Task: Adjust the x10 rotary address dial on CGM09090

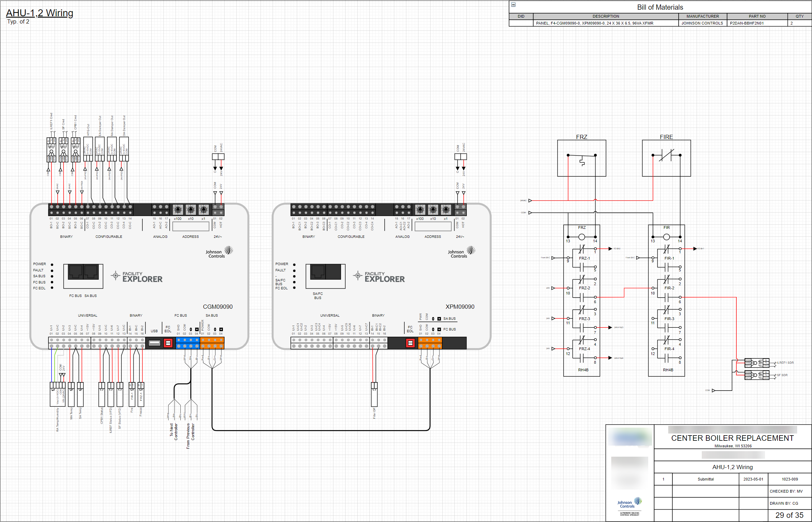Action: click(190, 210)
